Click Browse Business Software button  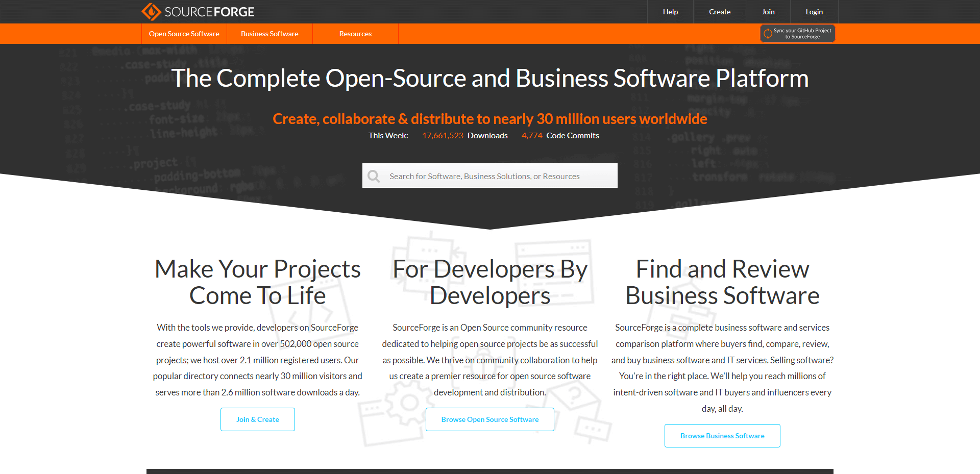722,436
